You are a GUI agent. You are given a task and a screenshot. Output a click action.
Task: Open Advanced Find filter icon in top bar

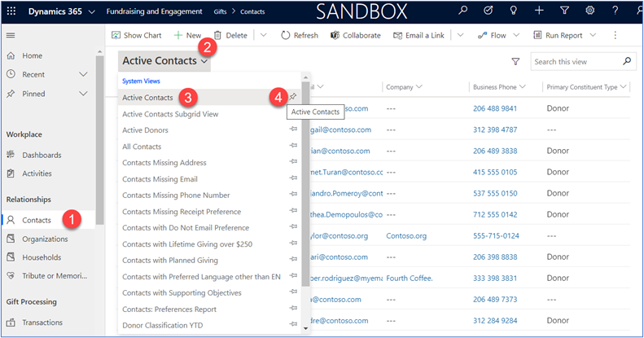point(565,11)
